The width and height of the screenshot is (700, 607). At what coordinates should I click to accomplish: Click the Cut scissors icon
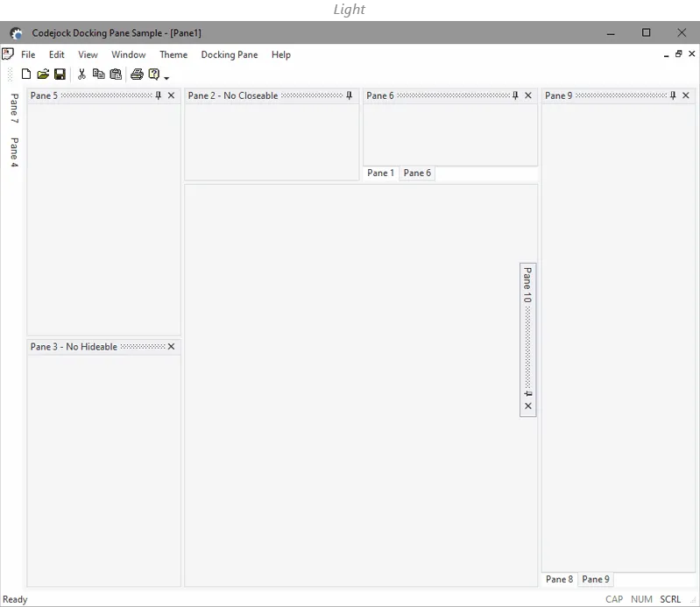pyautogui.click(x=81, y=74)
